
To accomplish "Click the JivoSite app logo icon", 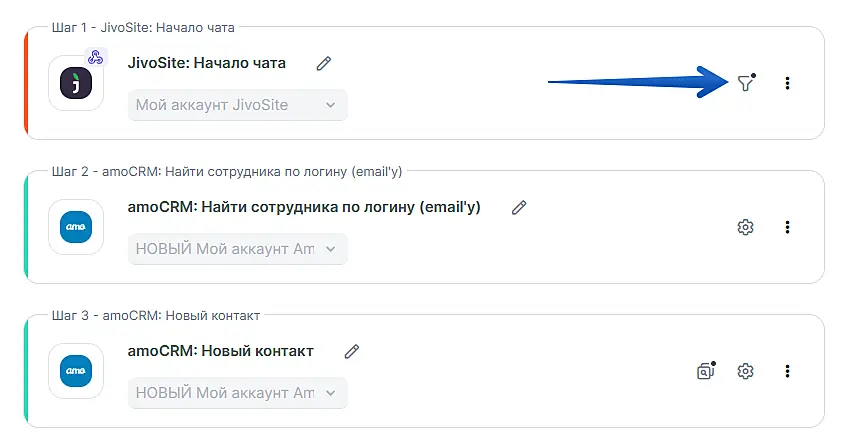I will [76, 84].
